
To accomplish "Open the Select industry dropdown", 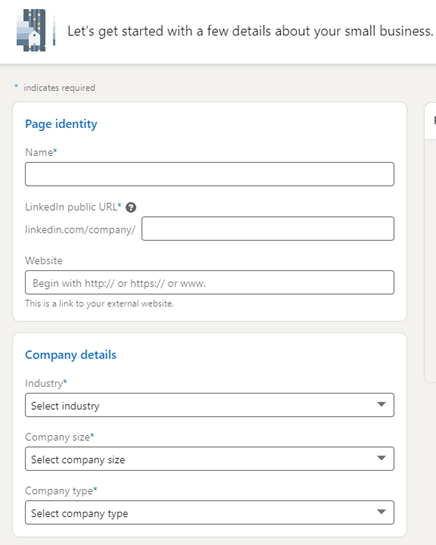I will click(210, 405).
